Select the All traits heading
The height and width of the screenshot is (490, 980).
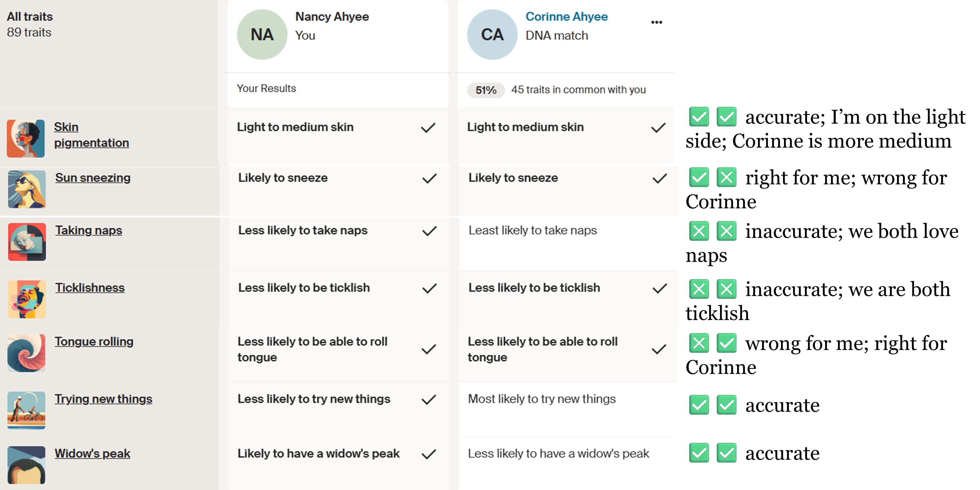(30, 17)
